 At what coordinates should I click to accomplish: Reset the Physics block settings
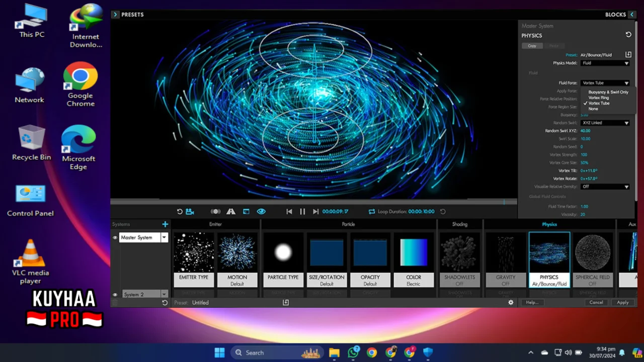pos(628,35)
